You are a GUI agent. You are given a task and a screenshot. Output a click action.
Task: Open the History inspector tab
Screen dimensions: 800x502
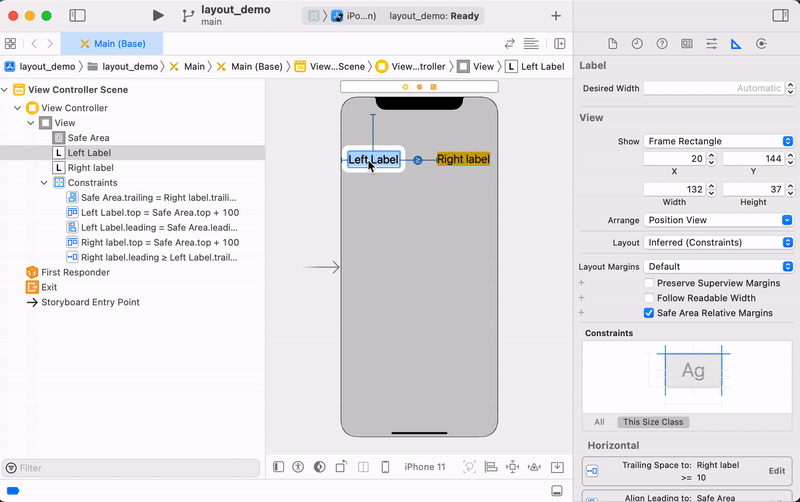click(x=637, y=44)
